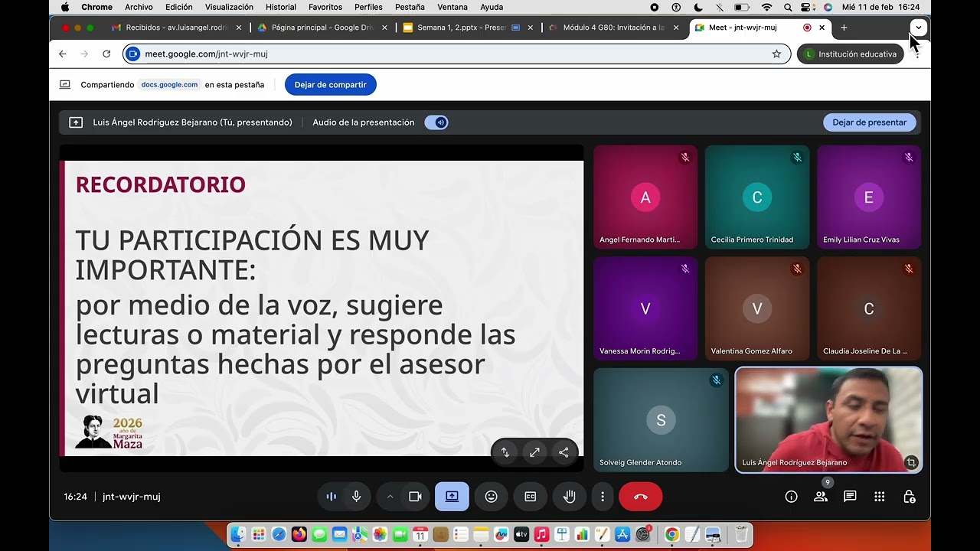The width and height of the screenshot is (980, 551).
Task: Open Chrome three-dot menu
Action: [x=917, y=54]
